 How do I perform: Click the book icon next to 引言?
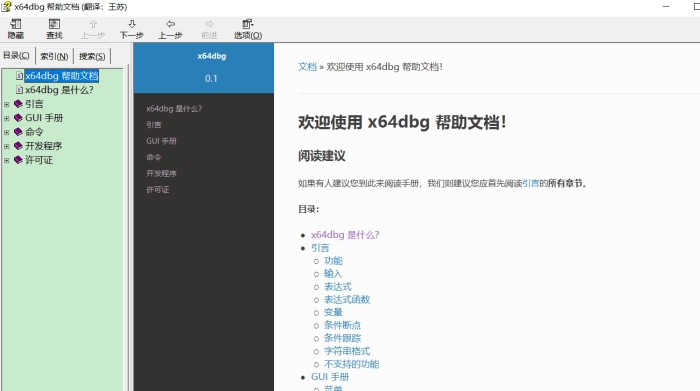pos(18,104)
